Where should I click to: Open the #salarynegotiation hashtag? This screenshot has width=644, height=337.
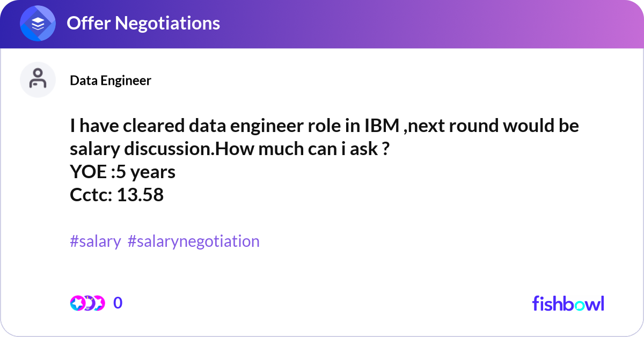tap(193, 241)
